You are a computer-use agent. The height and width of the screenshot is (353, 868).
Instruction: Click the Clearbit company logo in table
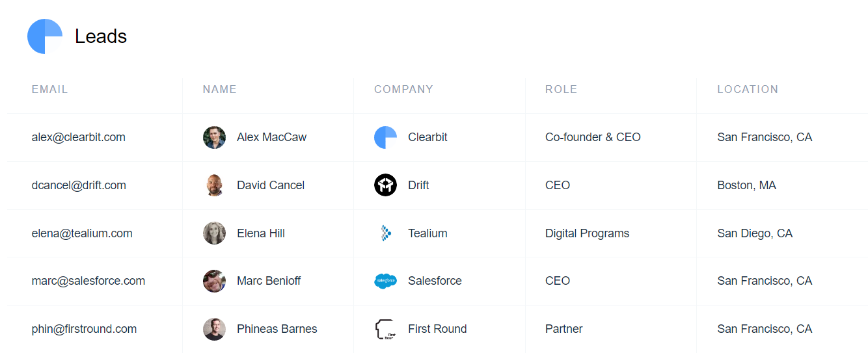point(385,137)
